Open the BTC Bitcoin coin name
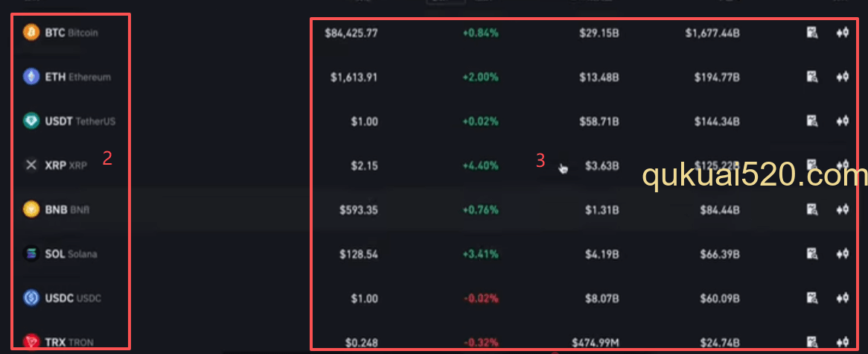This screenshot has width=868, height=354. coord(71,33)
